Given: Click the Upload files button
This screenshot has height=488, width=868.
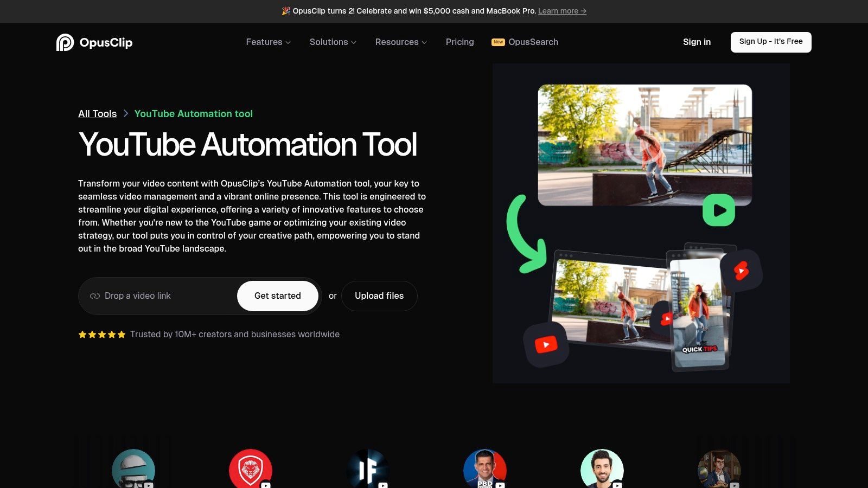Looking at the screenshot, I should (x=379, y=296).
